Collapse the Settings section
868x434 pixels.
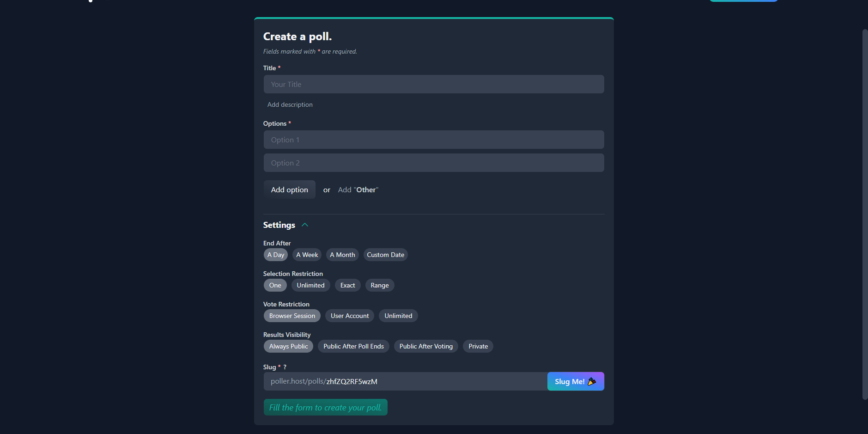pyautogui.click(x=304, y=225)
